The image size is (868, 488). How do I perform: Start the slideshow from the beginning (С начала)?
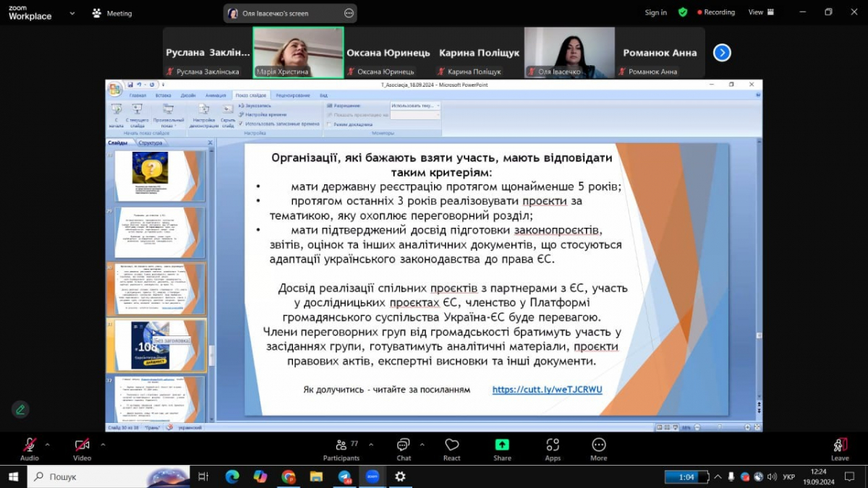click(118, 112)
